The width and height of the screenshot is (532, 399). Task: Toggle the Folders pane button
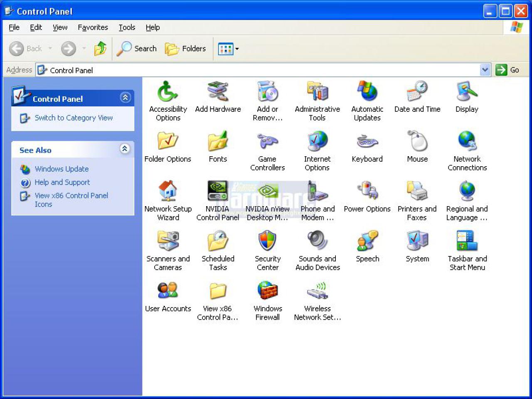[x=185, y=49]
